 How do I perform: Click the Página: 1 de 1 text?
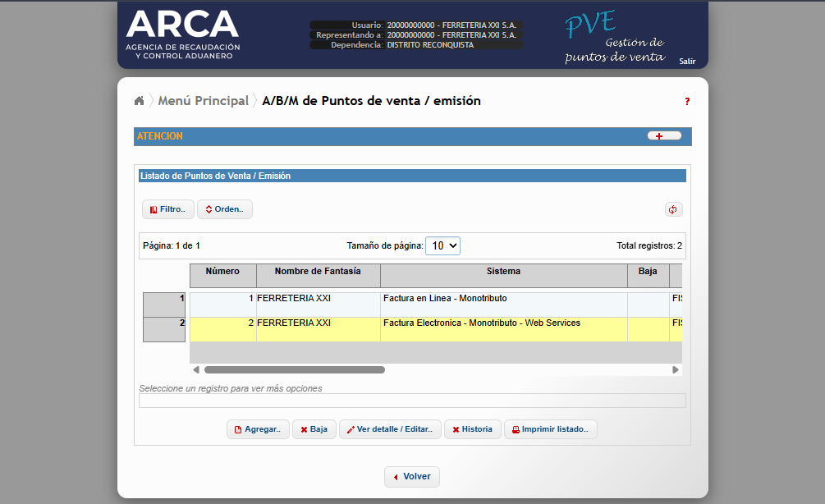pyautogui.click(x=172, y=245)
